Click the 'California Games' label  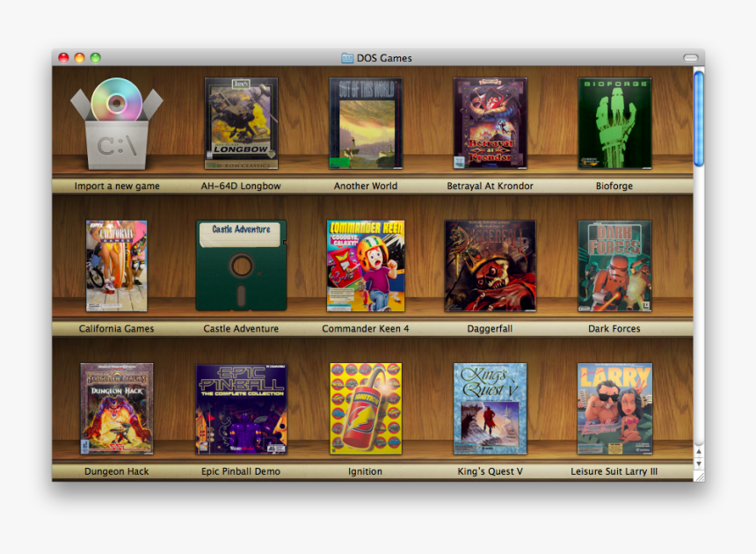click(117, 329)
